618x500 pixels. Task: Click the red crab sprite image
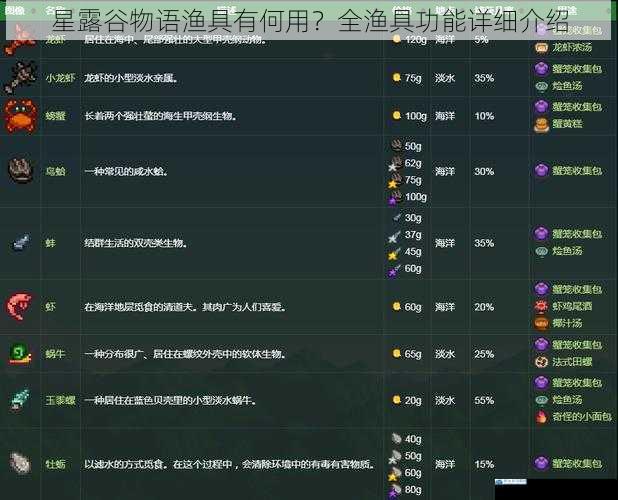coord(20,116)
